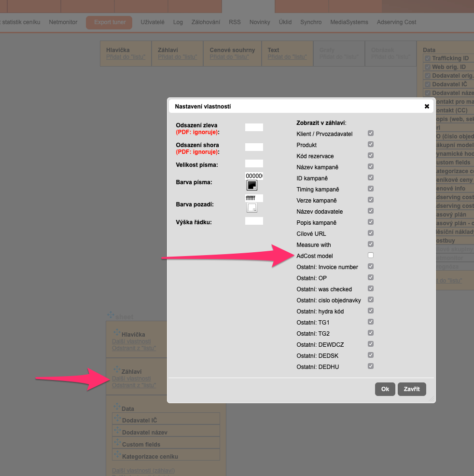The image size is (474, 476).
Task: Toggle the Klient / Prvozadavatel checkbox
Action: 371,133
